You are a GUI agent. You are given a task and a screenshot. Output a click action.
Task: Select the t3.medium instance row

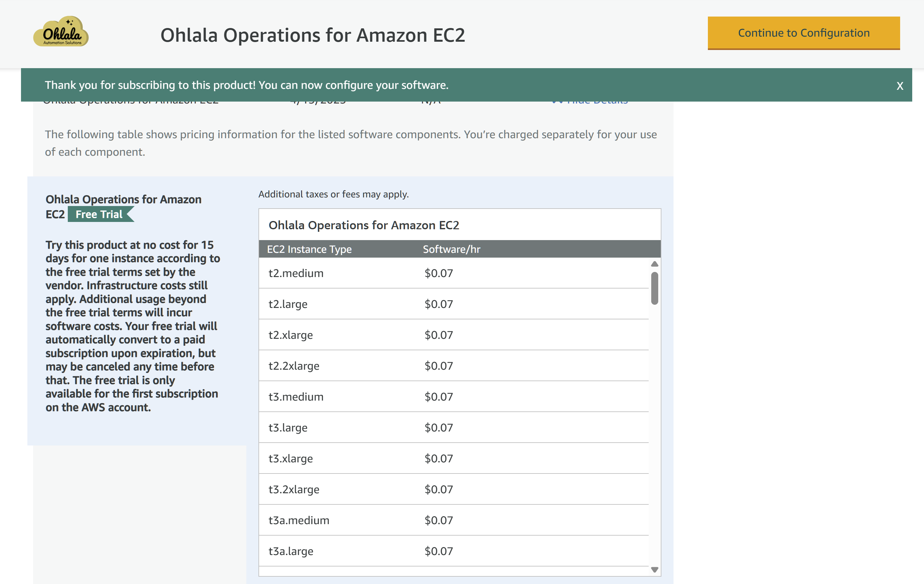pyautogui.click(x=454, y=396)
